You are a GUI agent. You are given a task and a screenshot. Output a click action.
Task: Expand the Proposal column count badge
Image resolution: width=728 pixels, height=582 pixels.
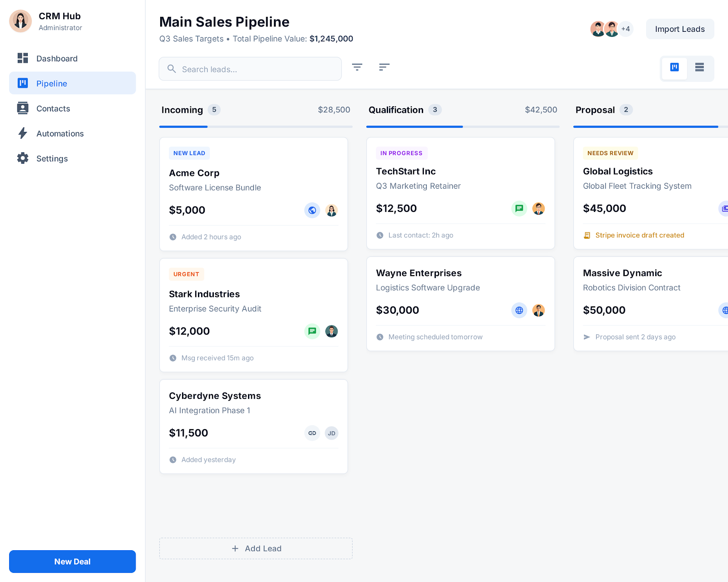pos(626,110)
